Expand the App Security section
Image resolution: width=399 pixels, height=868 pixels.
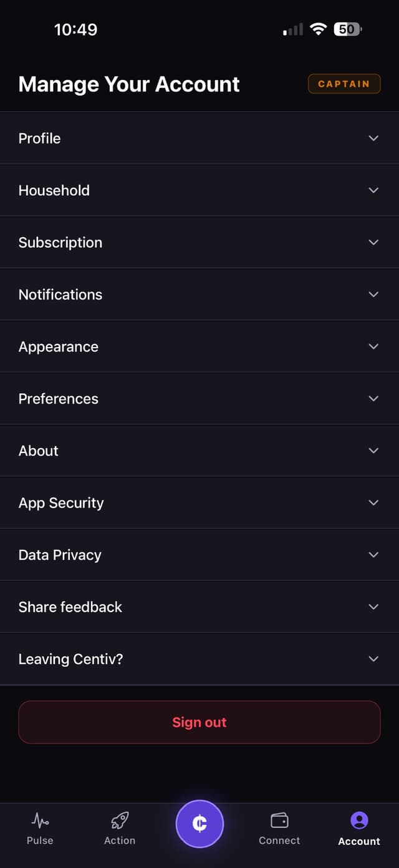pyautogui.click(x=373, y=502)
